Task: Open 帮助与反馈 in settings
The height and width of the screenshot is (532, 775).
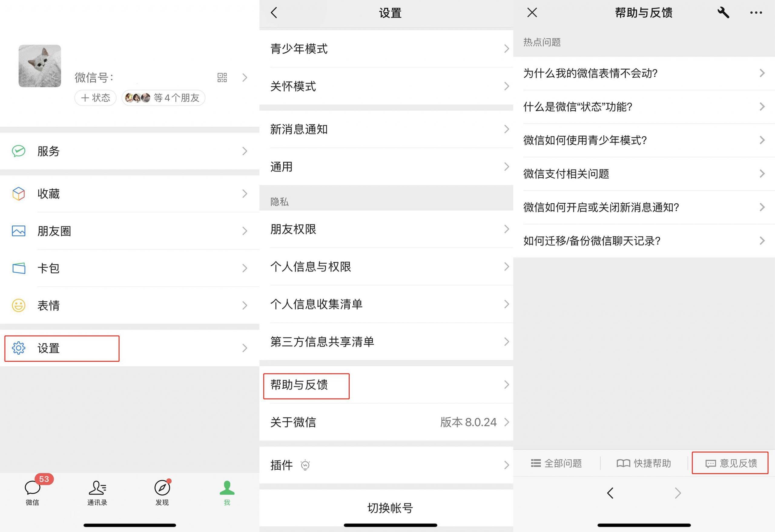Action: coord(386,385)
